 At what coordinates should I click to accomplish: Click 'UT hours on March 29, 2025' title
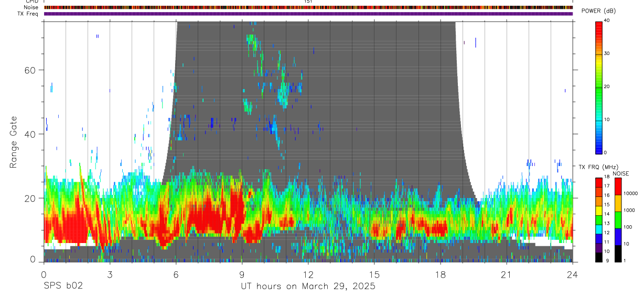click(x=308, y=287)
